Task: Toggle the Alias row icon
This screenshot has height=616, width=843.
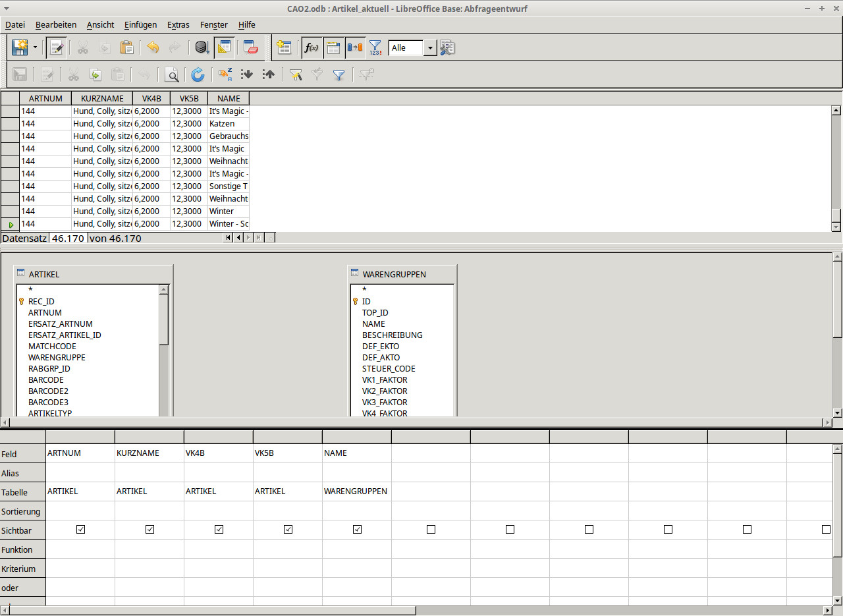Action: pos(355,47)
